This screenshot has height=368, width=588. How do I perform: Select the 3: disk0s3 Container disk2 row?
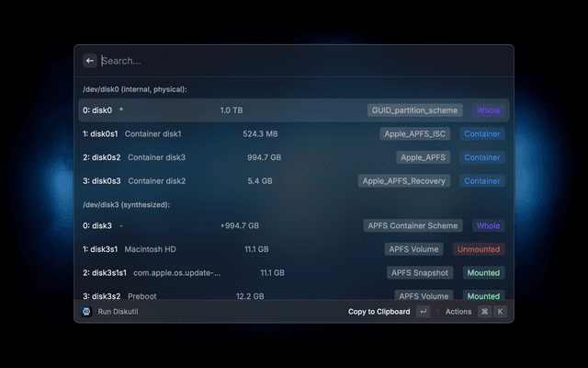click(294, 181)
